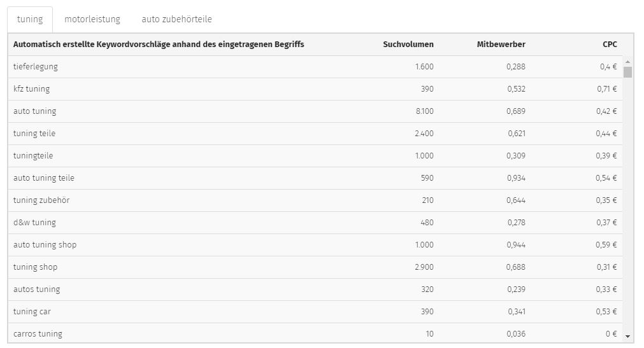Click the scrollbar down arrow
The image size is (644, 348).
(x=627, y=337)
